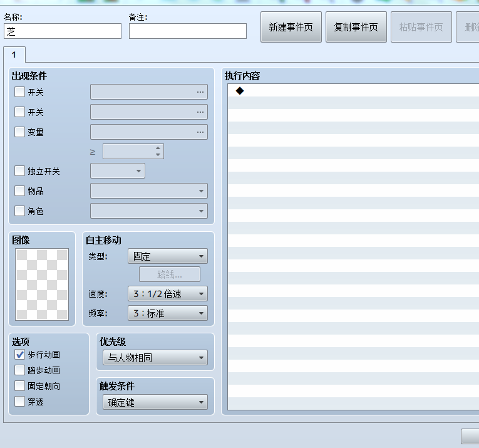
Task: Click the 备注 note input field
Action: coord(188,31)
